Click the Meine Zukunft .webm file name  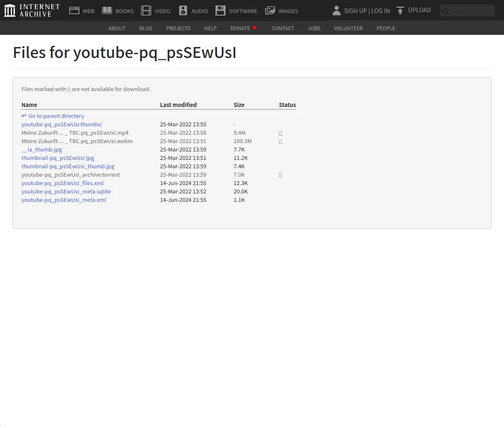pyautogui.click(x=77, y=141)
